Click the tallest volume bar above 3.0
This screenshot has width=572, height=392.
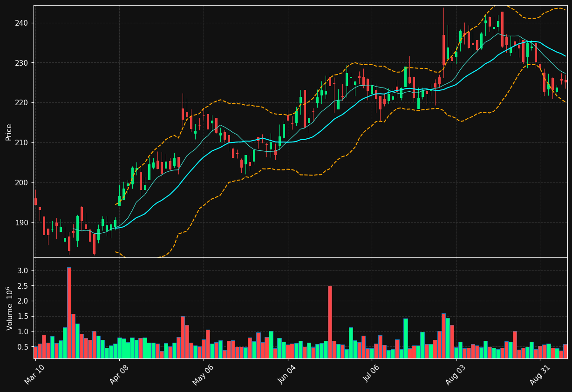tap(69, 313)
